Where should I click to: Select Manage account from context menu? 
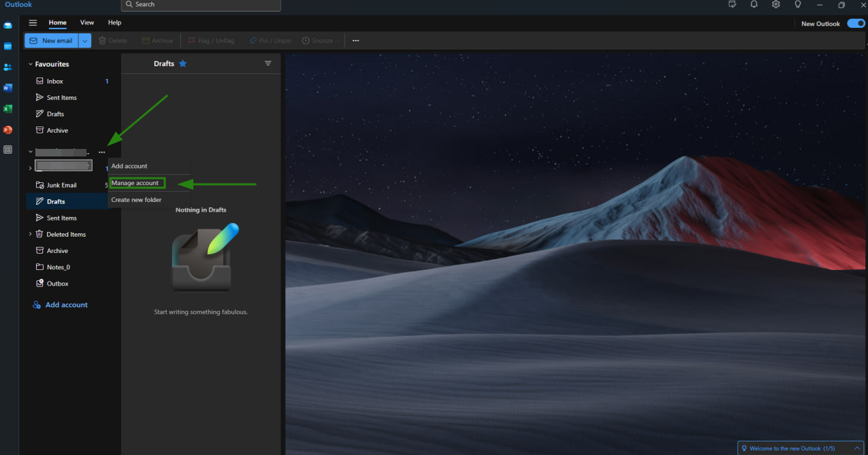point(135,183)
